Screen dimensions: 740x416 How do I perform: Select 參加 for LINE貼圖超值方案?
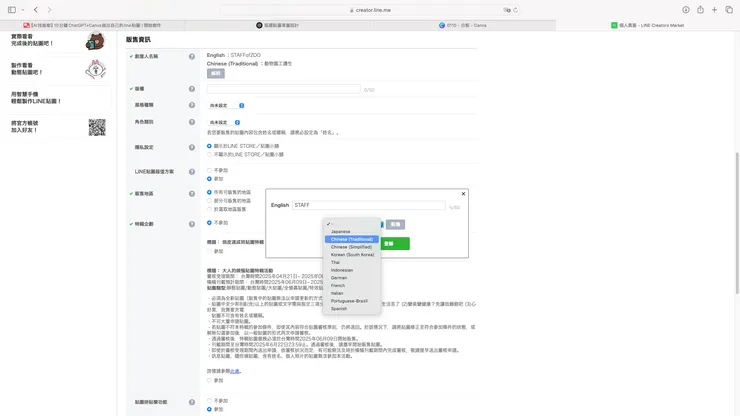209,178
